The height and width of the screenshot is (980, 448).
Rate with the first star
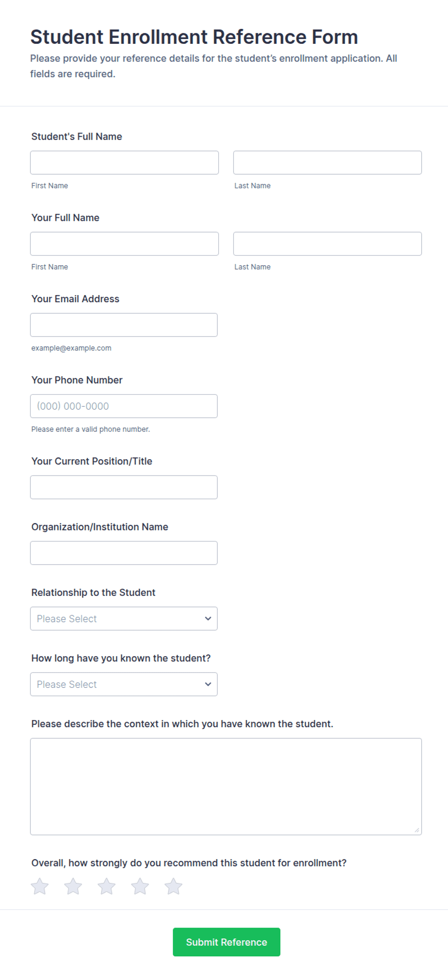click(40, 886)
